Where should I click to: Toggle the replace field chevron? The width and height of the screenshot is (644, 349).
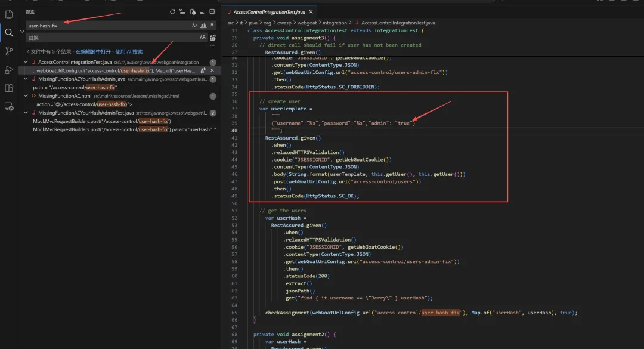pos(22,31)
